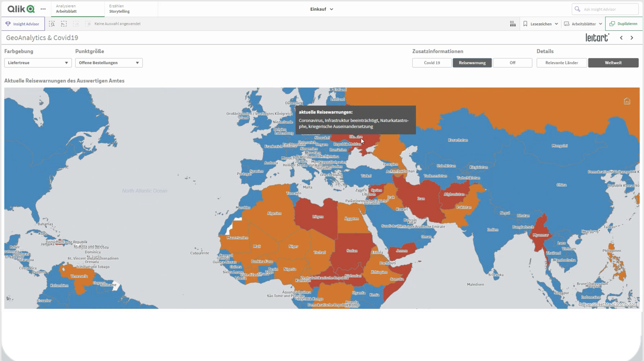Viewport: 644px width, 361px height.
Task: Open the Insight Advisor panel
Action: point(23,24)
